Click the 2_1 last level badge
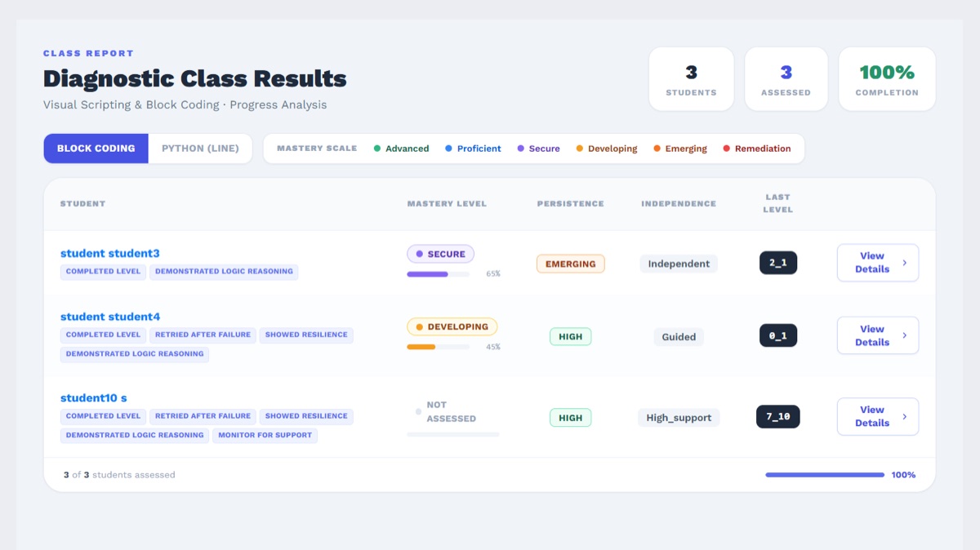Screen dimensions: 980x550 click(778, 263)
